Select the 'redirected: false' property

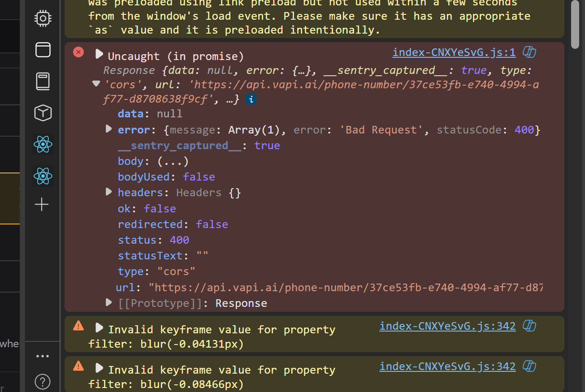pos(173,224)
